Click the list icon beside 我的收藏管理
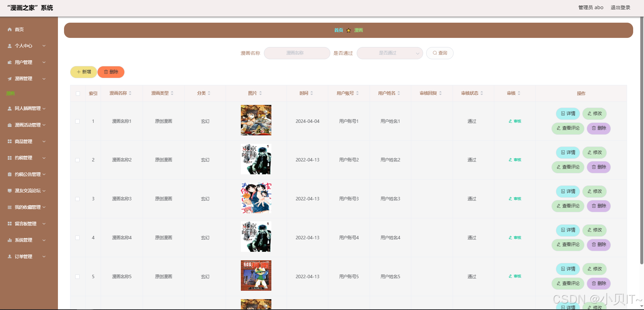Image resolution: width=644 pixels, height=310 pixels. [9, 207]
